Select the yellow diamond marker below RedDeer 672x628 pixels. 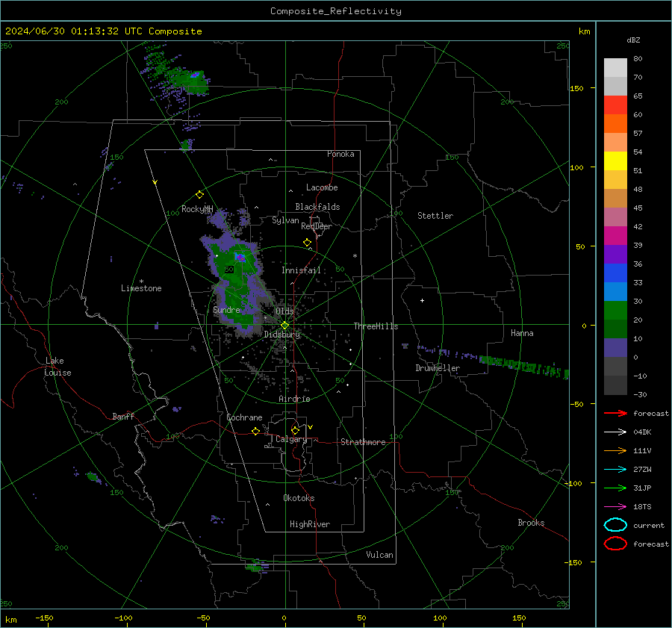(x=307, y=243)
